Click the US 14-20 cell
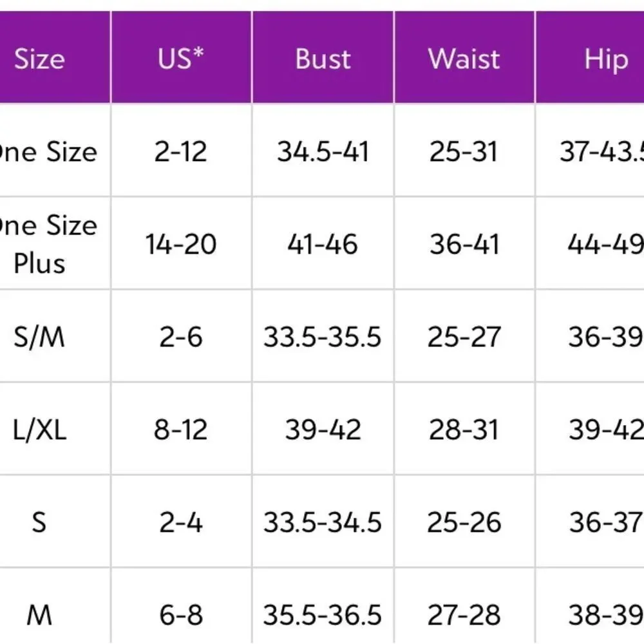 [x=181, y=244]
